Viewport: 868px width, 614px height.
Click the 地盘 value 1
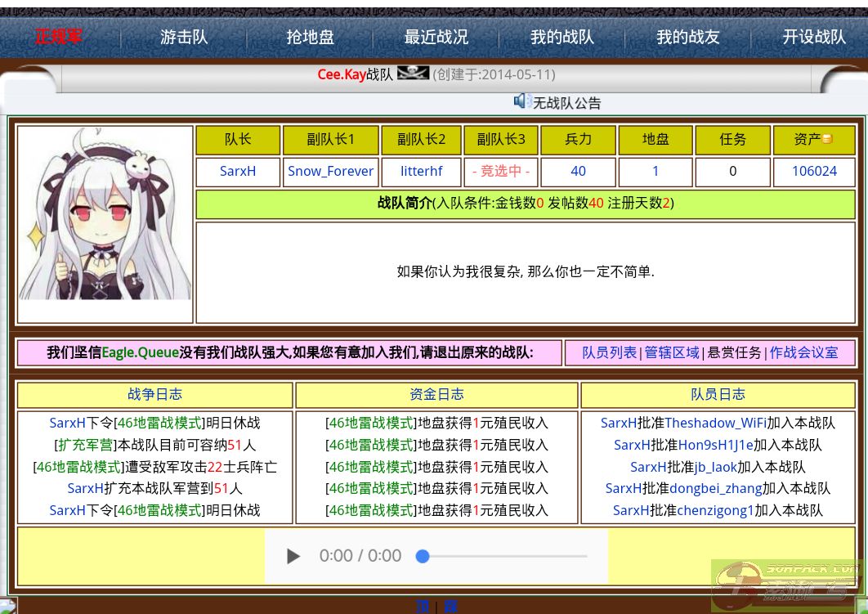pos(655,171)
